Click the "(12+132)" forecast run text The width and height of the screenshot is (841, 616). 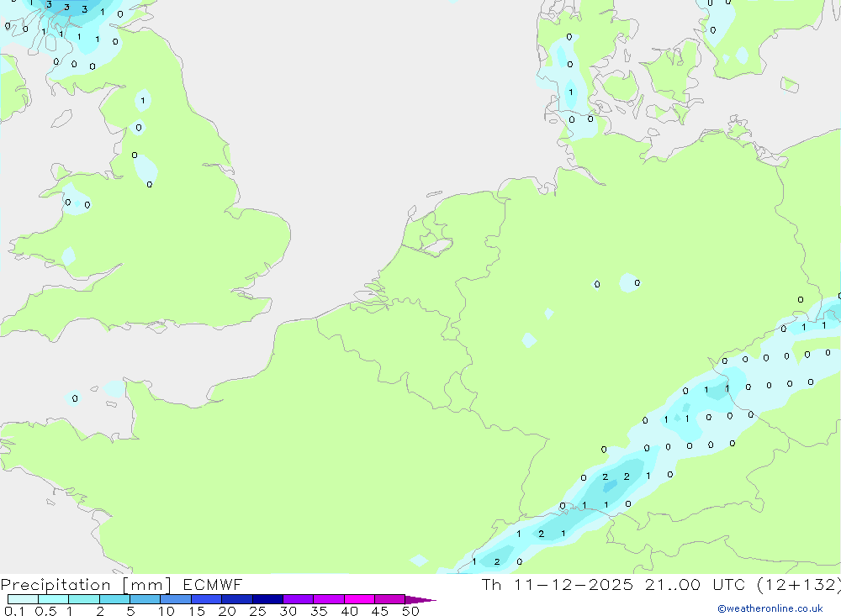pos(799,585)
